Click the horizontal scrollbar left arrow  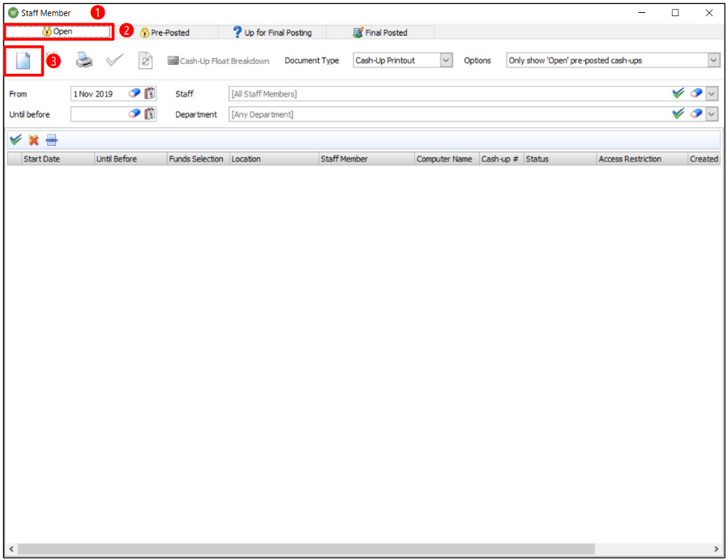[11, 549]
